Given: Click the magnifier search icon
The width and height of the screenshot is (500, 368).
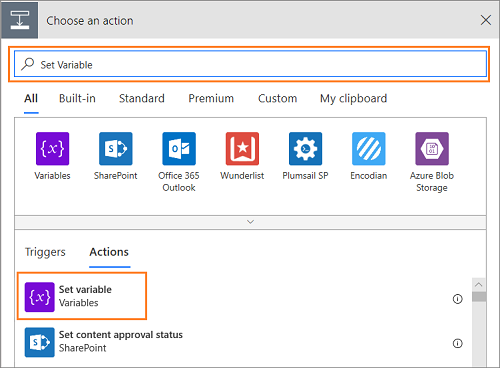Looking at the screenshot, I should pyautogui.click(x=28, y=64).
